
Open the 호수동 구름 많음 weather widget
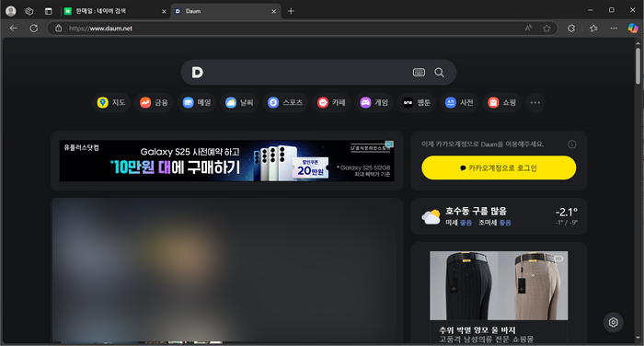499,216
